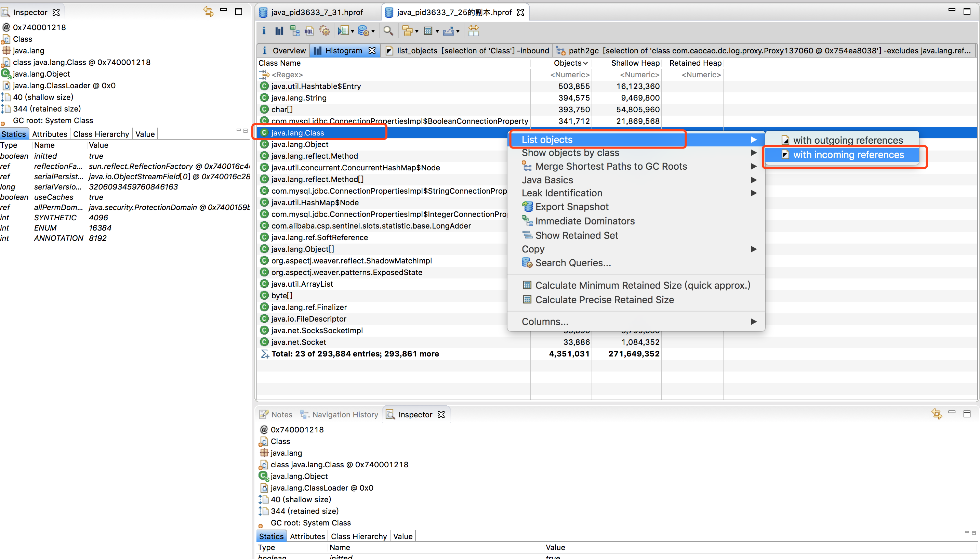Screen dimensions: 980x559
Task: Select 'List objects' in context menu
Action: point(636,140)
